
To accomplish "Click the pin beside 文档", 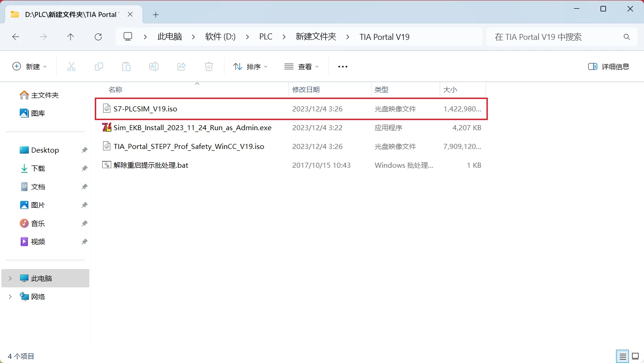I will pos(84,187).
